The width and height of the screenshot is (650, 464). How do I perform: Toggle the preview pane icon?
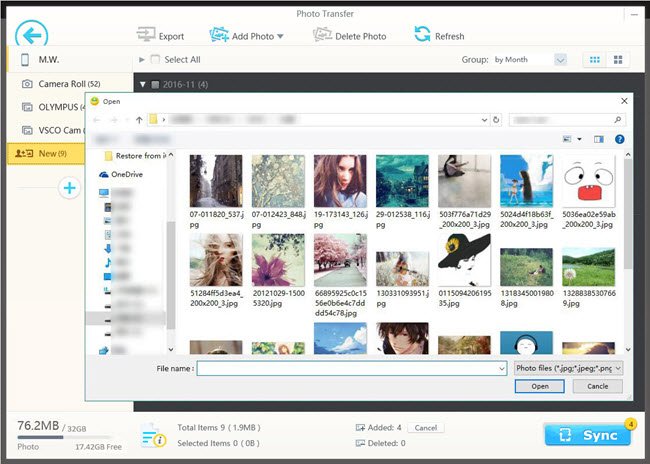(x=599, y=139)
